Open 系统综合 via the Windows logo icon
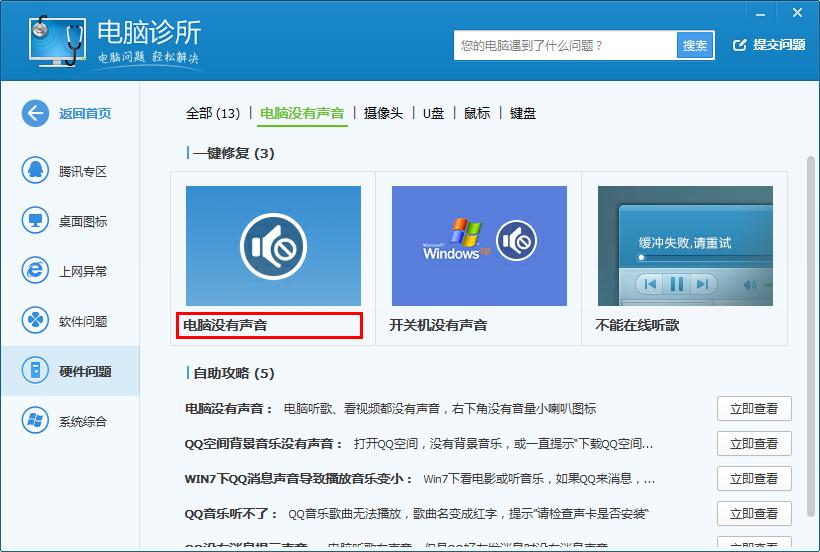The width and height of the screenshot is (820, 552). point(35,420)
